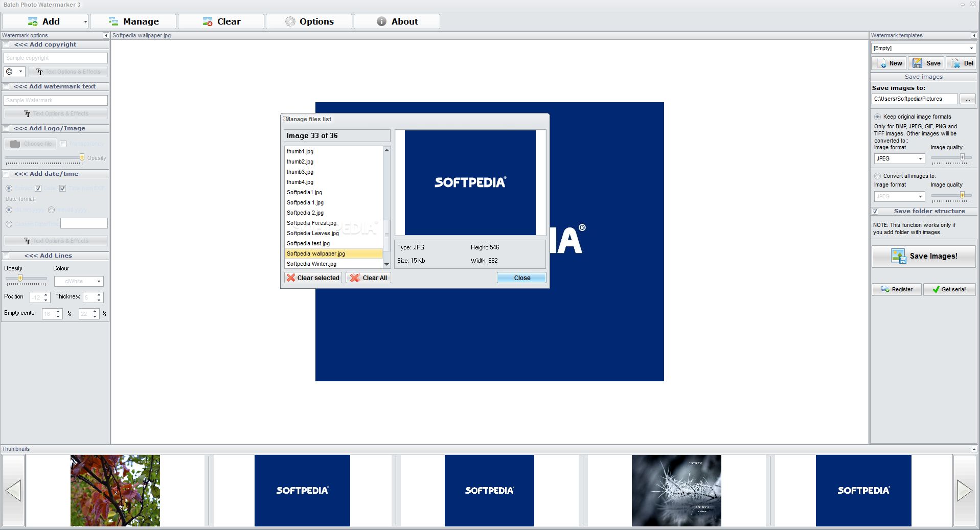This screenshot has height=530, width=980.
Task: Collapse the Watermark templates panel
Action: point(974,36)
